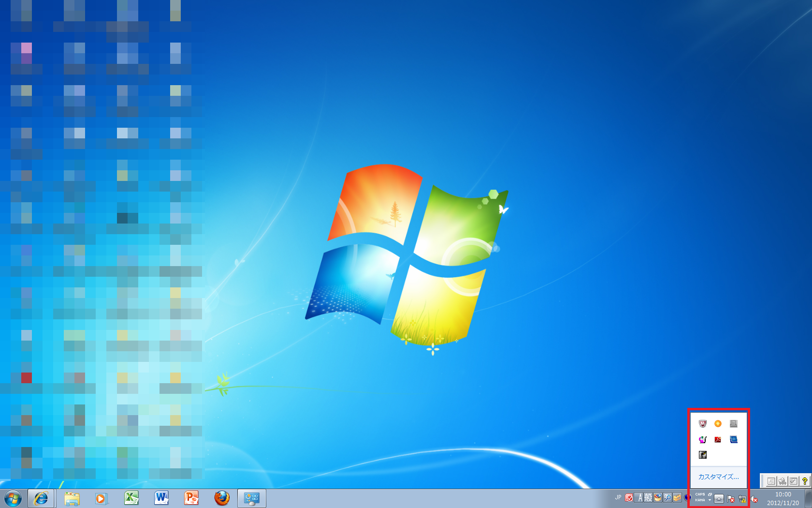Image resolution: width=812 pixels, height=508 pixels.
Task: Click the カスタマイズ... link
Action: pyautogui.click(x=718, y=477)
